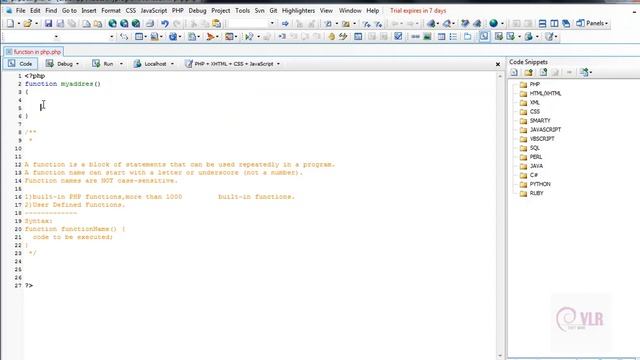Click the new folder icon in Code Snippets
The width and height of the screenshot is (640, 360).
[529, 73]
